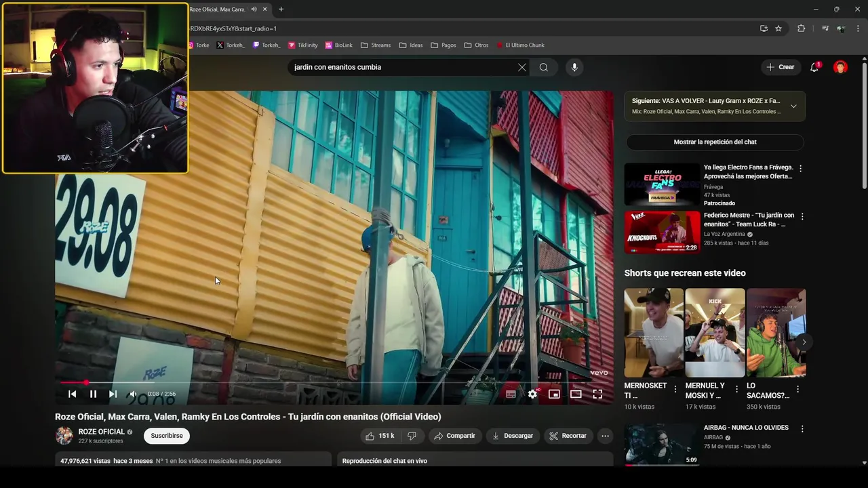Like the video (151 k)
Viewport: 868px width, 488px height.
(380, 436)
